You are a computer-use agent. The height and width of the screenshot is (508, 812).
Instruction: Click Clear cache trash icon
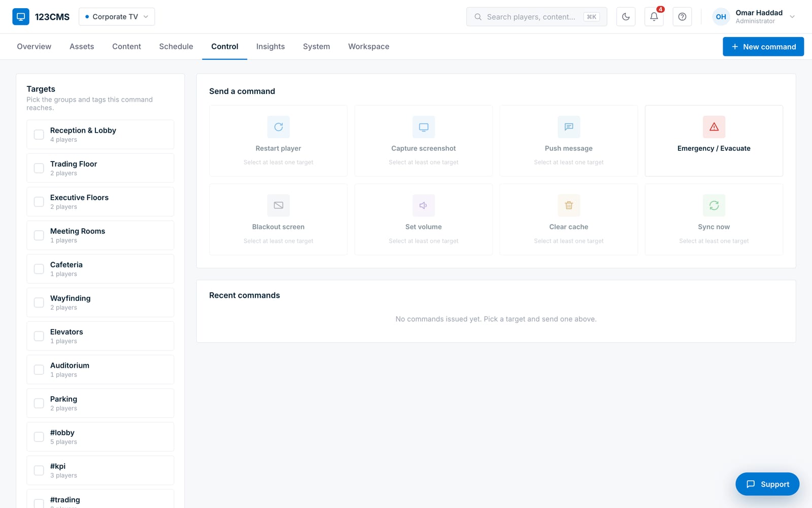tap(569, 205)
